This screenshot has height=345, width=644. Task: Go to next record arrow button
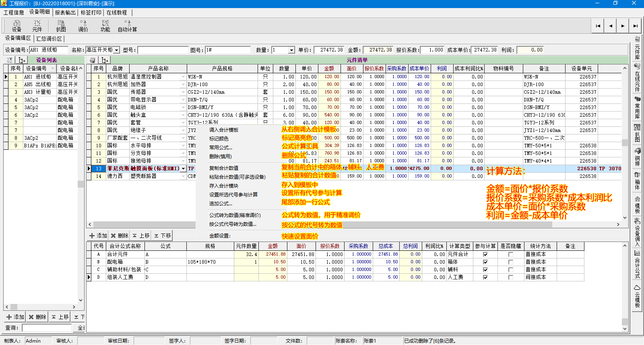[623, 26]
